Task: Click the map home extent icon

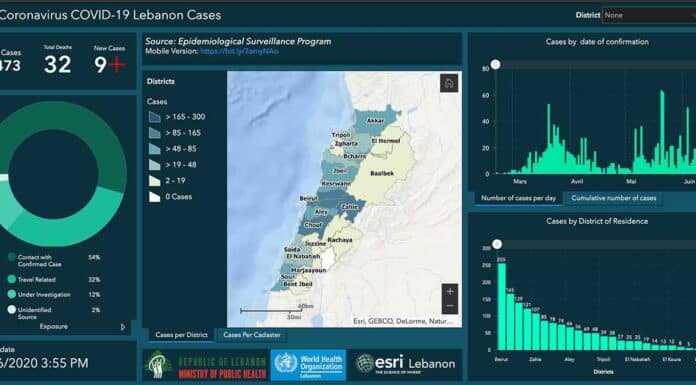Action: (449, 83)
